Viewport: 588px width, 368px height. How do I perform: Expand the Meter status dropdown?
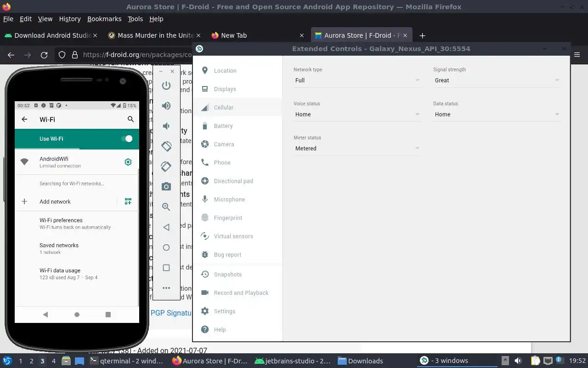pyautogui.click(x=357, y=149)
